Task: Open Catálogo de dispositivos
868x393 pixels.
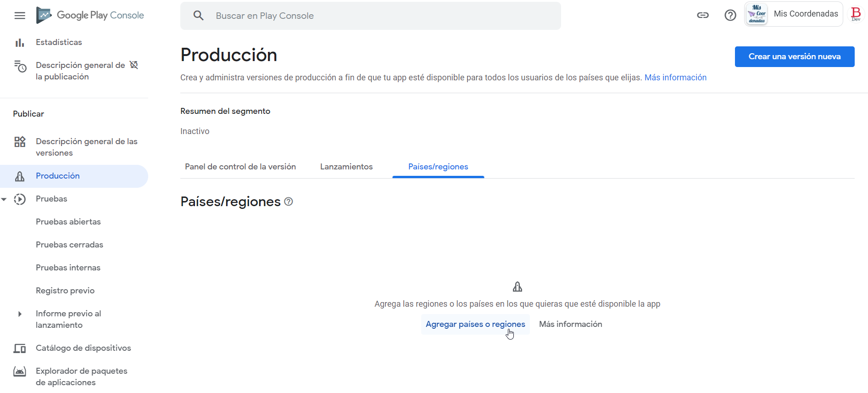Action: [83, 348]
